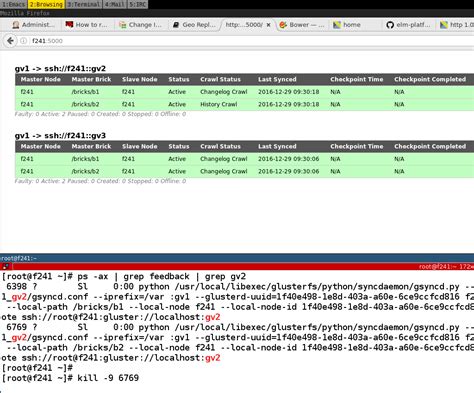Click Active status in gv2 /bricks/b2 row
The image size is (474, 393).
tap(177, 104)
